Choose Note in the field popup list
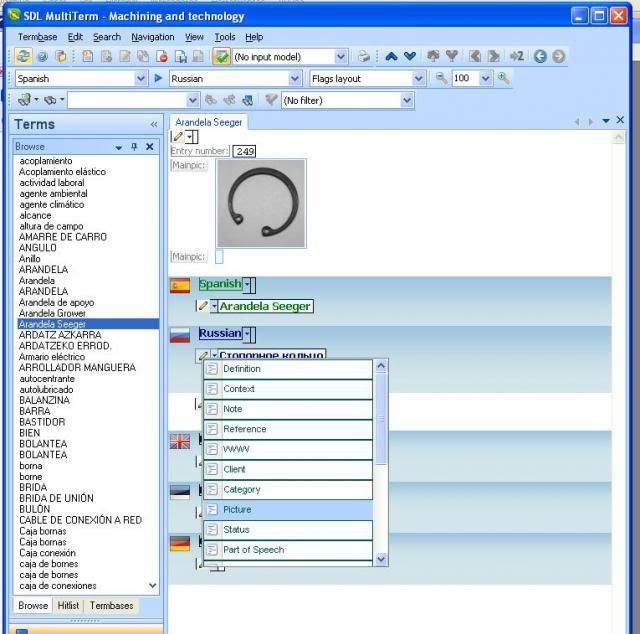 point(288,409)
